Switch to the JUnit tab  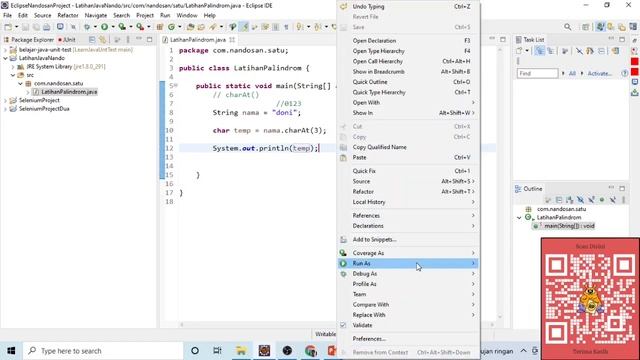point(67,40)
